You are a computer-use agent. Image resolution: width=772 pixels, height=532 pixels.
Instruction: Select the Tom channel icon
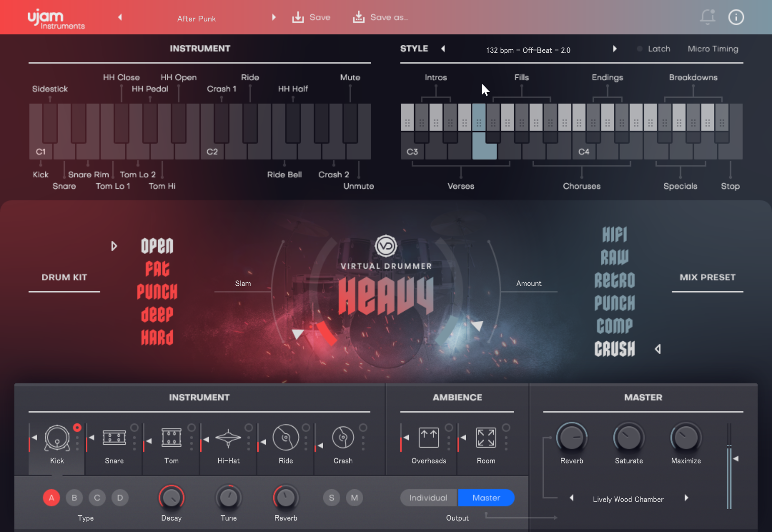(172, 438)
